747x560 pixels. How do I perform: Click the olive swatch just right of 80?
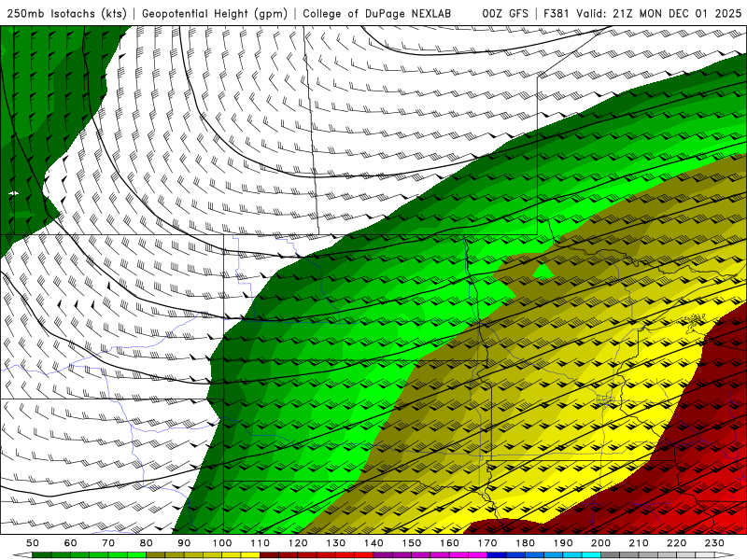(155, 555)
